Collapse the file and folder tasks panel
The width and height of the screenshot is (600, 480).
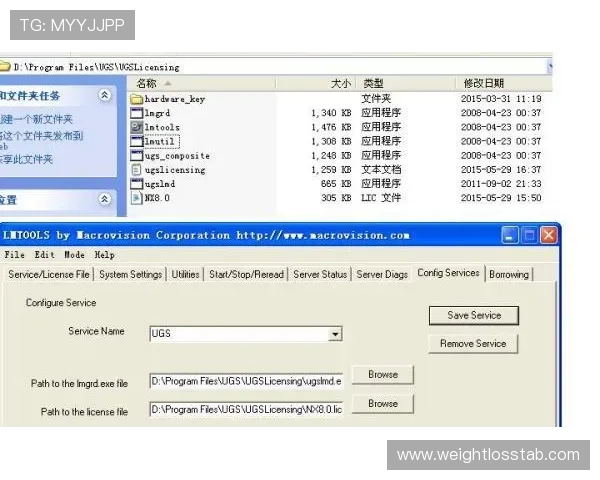(x=105, y=96)
